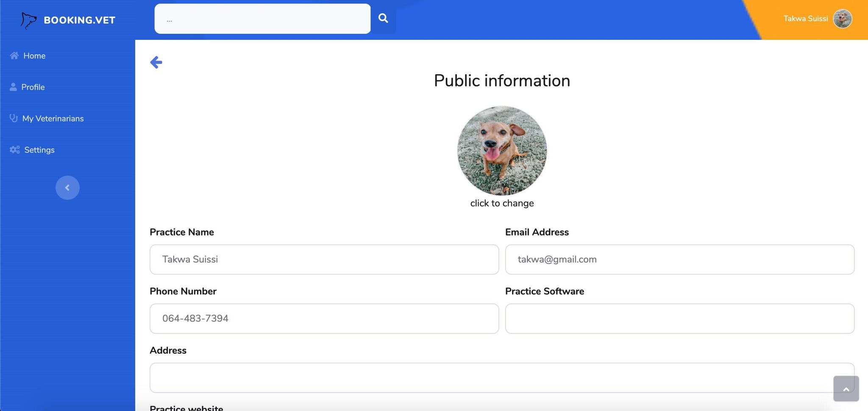Click the BOOKING.VET brand name
The height and width of the screenshot is (411, 868).
(x=79, y=20)
